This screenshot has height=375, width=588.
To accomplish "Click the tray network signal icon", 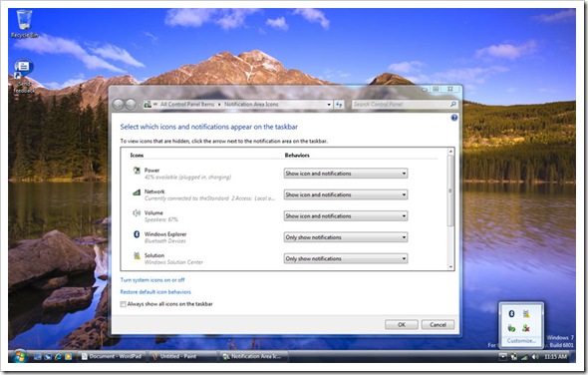I will [524, 357].
